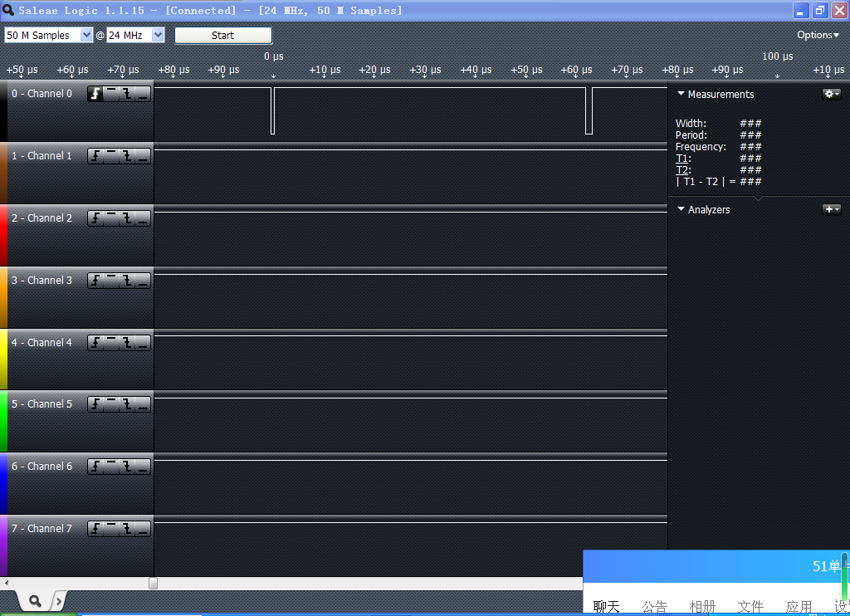Set falling edge trigger on Channel 6
The width and height of the screenshot is (850, 616).
pos(127,467)
